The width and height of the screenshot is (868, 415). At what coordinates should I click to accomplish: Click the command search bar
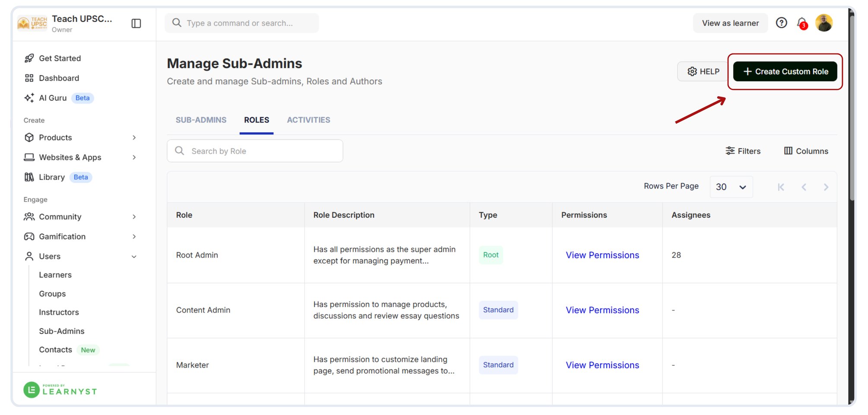point(242,23)
